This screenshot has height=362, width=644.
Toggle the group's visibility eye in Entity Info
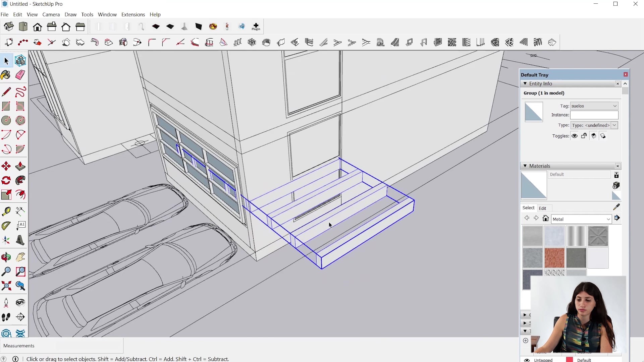pyautogui.click(x=574, y=136)
